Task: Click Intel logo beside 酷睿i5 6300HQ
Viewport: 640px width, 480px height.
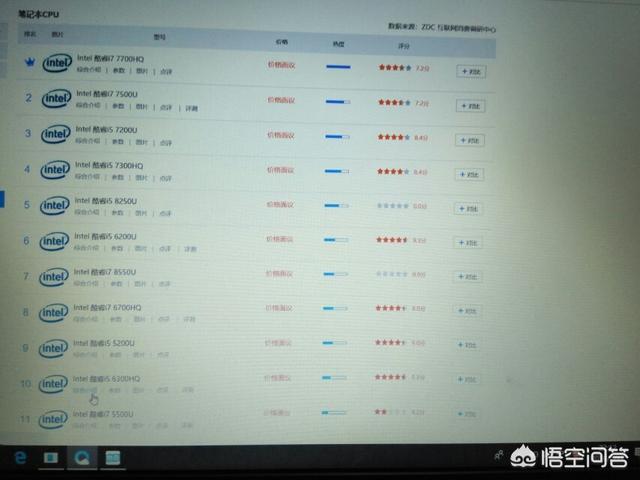Action: [x=53, y=384]
